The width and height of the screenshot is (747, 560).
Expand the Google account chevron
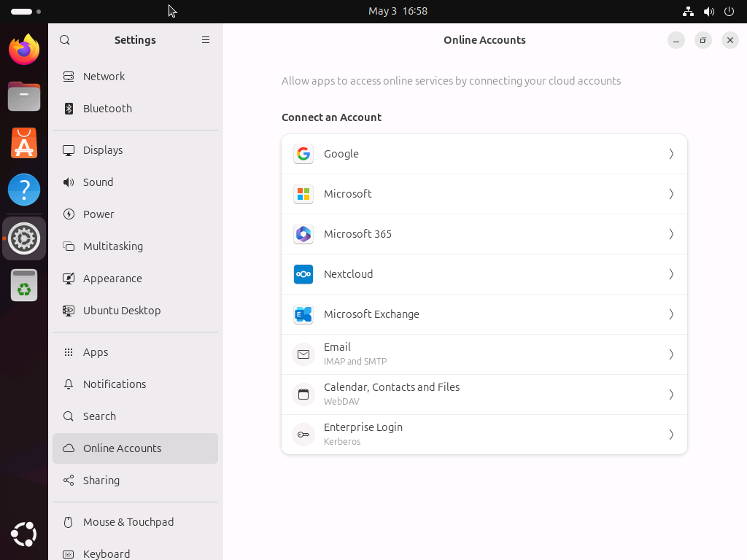(671, 154)
